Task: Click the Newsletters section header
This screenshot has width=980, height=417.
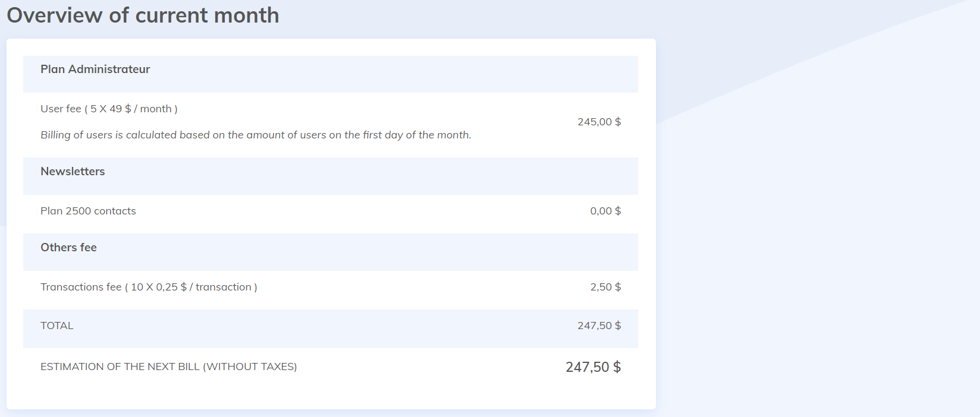Action: coord(73,172)
